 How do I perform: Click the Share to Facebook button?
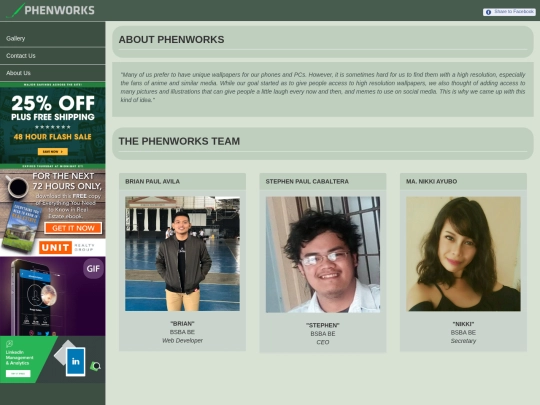click(x=509, y=12)
